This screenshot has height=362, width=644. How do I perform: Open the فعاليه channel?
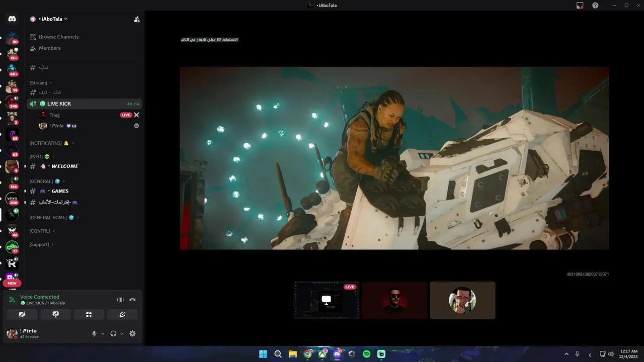84,67
